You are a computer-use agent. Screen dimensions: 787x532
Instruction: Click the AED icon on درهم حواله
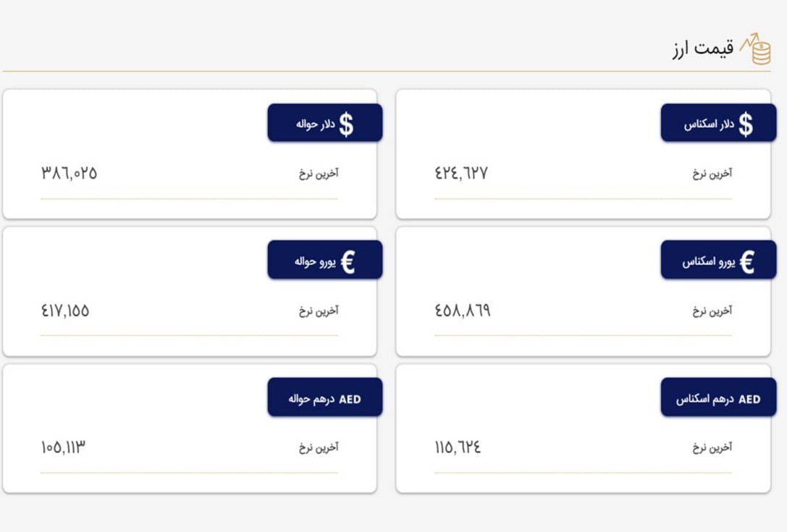tap(350, 399)
